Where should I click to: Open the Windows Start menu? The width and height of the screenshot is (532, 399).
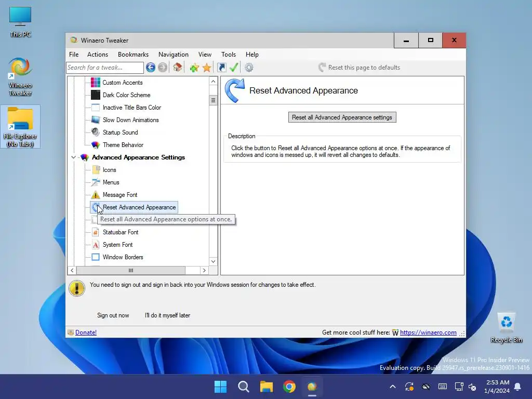pos(220,387)
